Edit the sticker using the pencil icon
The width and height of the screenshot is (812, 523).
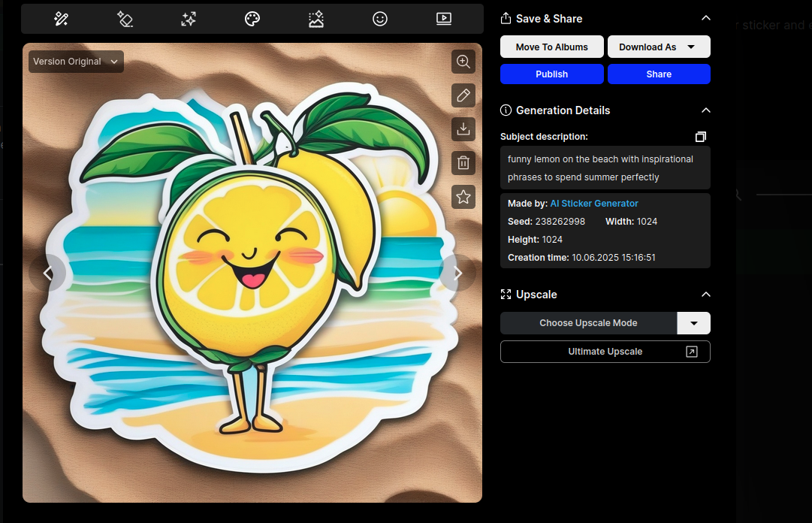(x=463, y=95)
